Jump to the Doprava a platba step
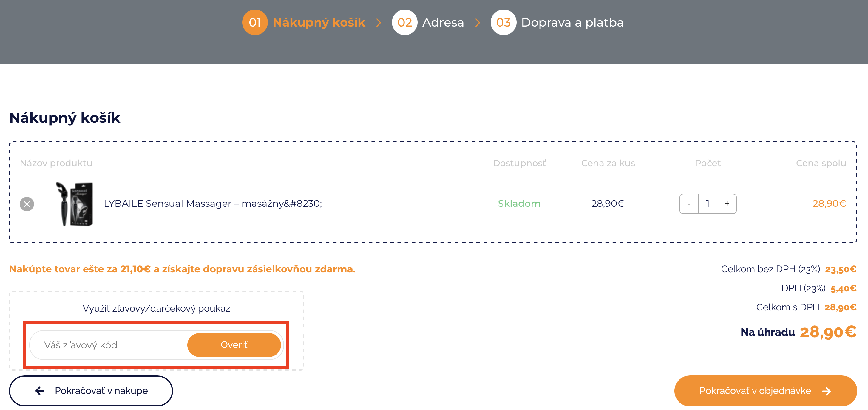The height and width of the screenshot is (410, 868). [572, 23]
